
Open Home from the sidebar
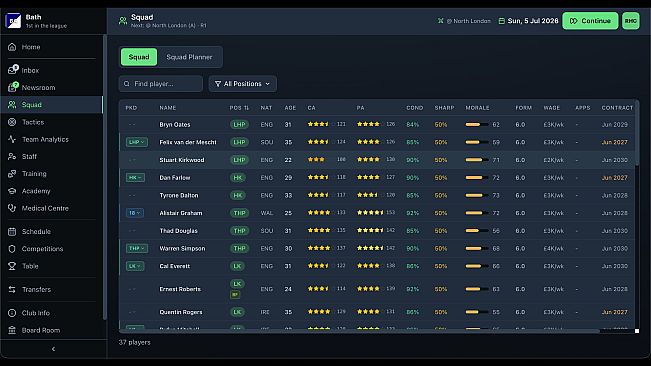[52, 47]
